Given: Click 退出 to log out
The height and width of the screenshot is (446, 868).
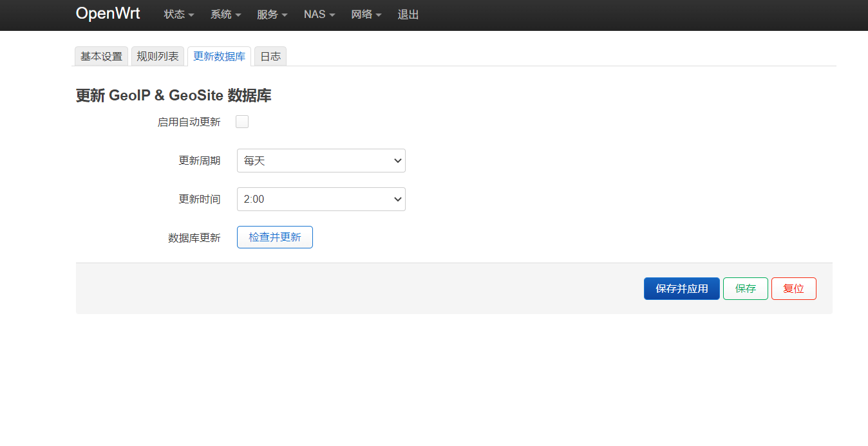Looking at the screenshot, I should [x=408, y=14].
